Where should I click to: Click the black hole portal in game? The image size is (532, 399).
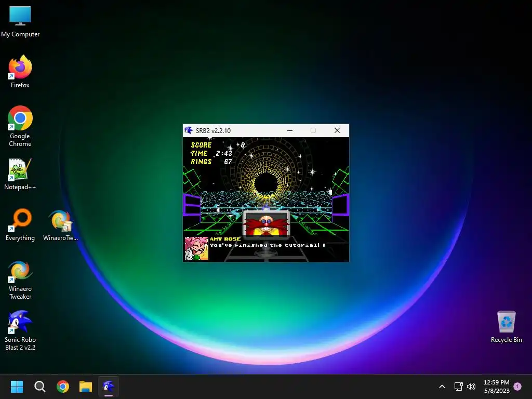pyautogui.click(x=267, y=184)
